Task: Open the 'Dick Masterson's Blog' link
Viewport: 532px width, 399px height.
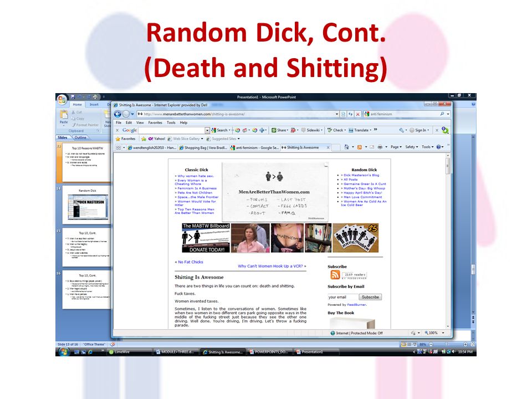Action: click(x=360, y=175)
